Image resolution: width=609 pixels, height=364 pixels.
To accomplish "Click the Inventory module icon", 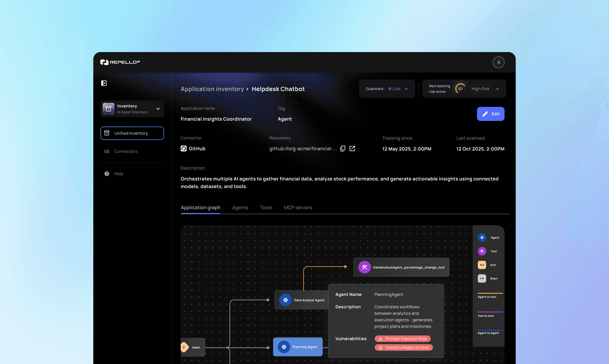I will coord(108,109).
